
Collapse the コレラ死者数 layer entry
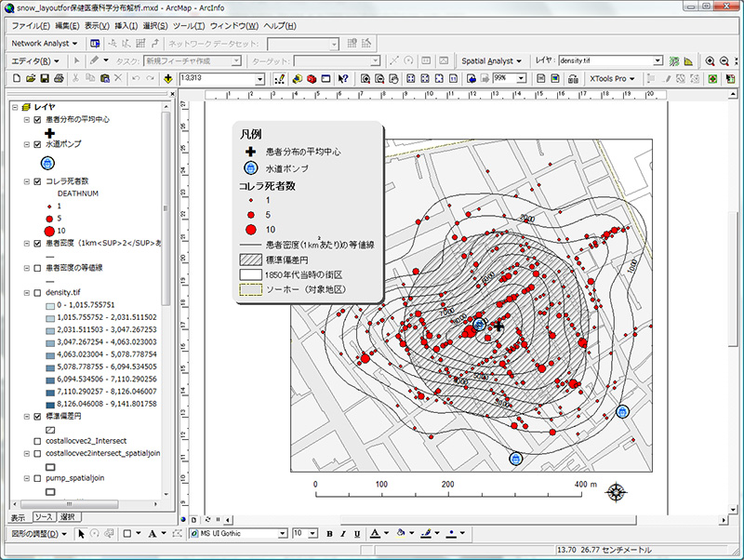tap(24, 182)
